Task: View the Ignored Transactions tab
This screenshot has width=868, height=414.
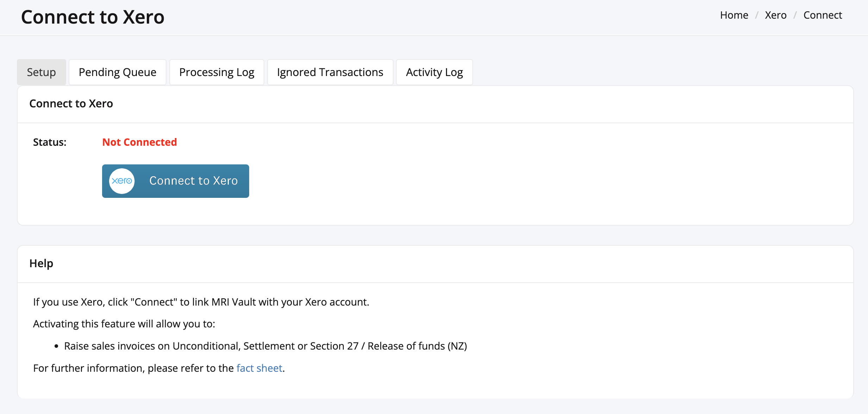Action: click(x=330, y=72)
